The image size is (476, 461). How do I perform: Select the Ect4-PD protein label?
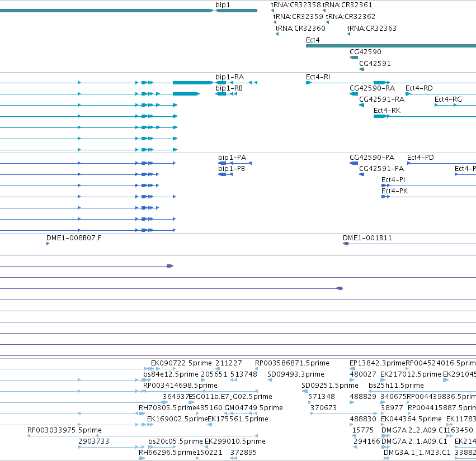coord(421,158)
